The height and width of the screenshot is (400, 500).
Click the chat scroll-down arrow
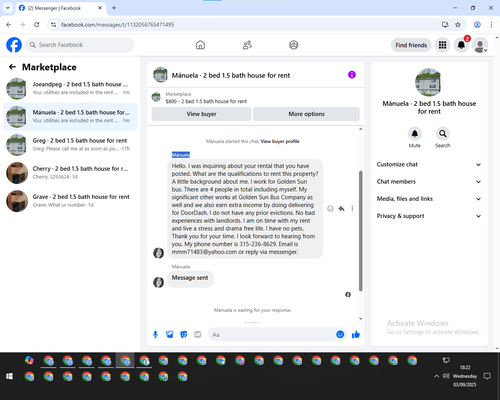360,319
